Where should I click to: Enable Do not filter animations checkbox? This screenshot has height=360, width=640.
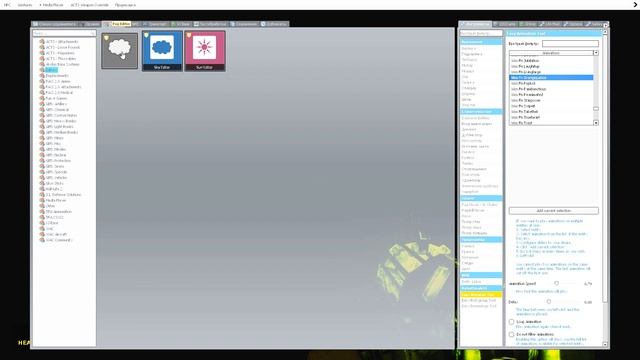pos(511,334)
